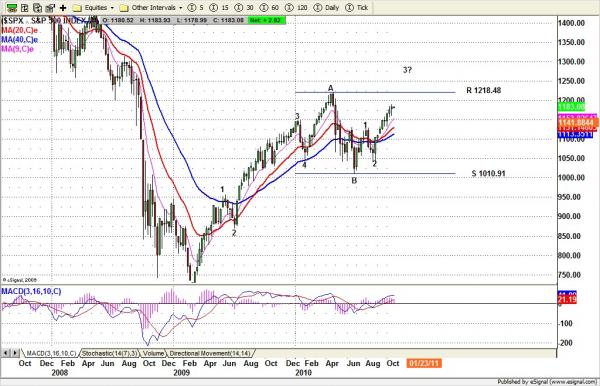Open the Other Intervals dropdown arrow
600x386 pixels.
(x=180, y=8)
